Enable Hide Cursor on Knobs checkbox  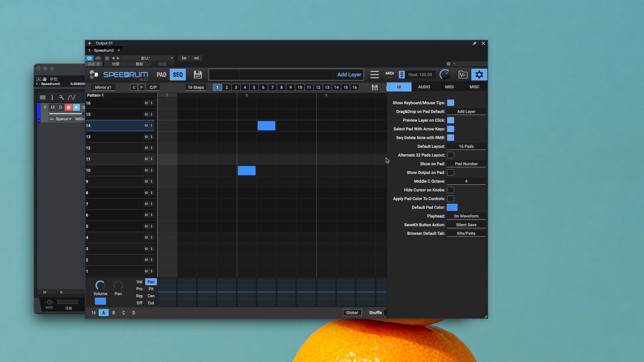click(x=450, y=190)
